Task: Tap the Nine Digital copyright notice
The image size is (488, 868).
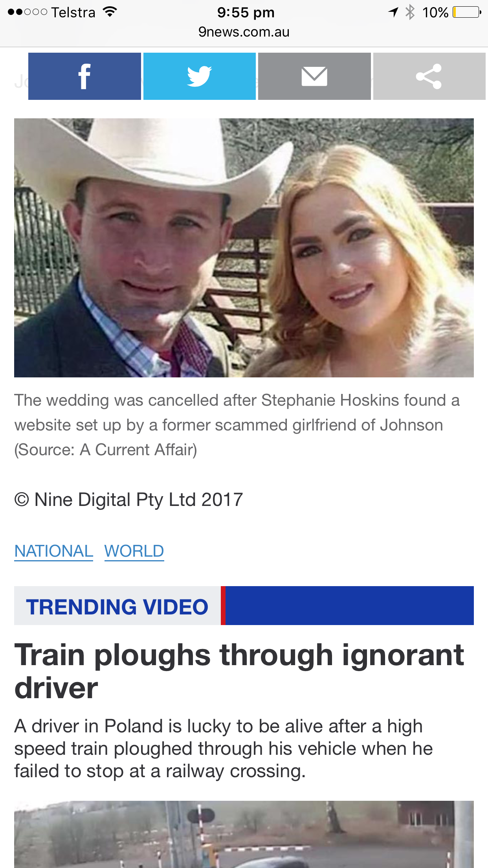Action: click(128, 500)
